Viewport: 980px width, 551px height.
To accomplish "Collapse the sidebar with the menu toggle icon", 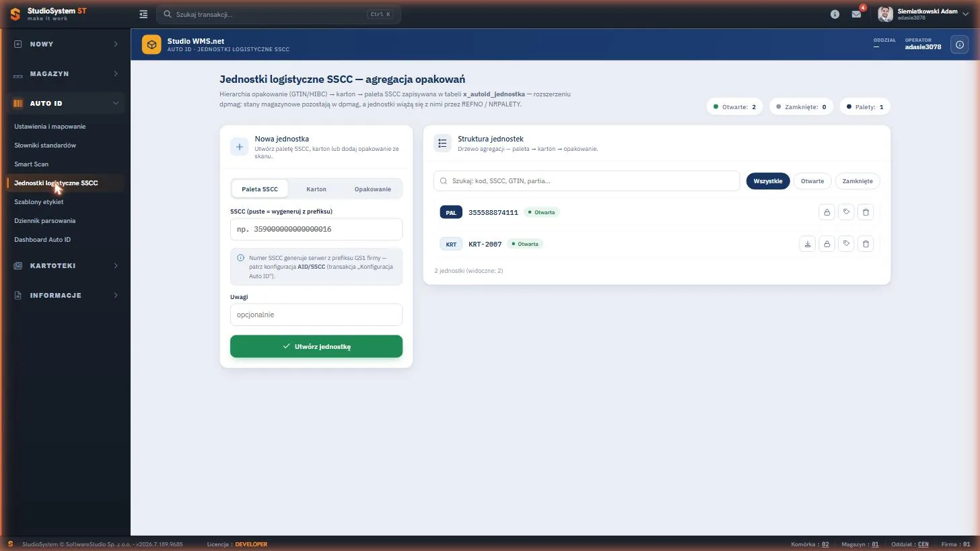I will click(x=143, y=14).
